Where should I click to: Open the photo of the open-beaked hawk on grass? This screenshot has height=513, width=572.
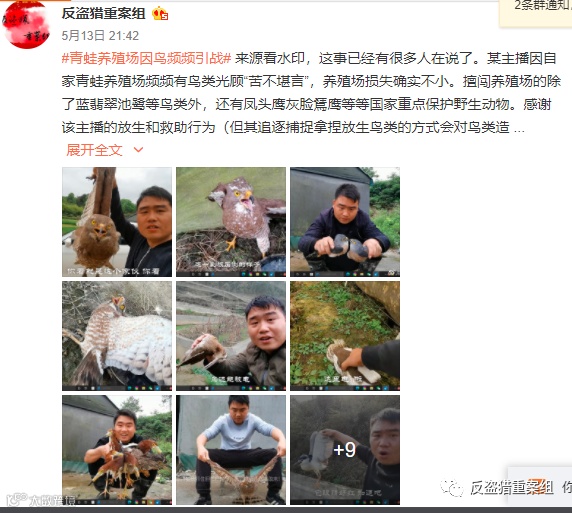(x=231, y=222)
